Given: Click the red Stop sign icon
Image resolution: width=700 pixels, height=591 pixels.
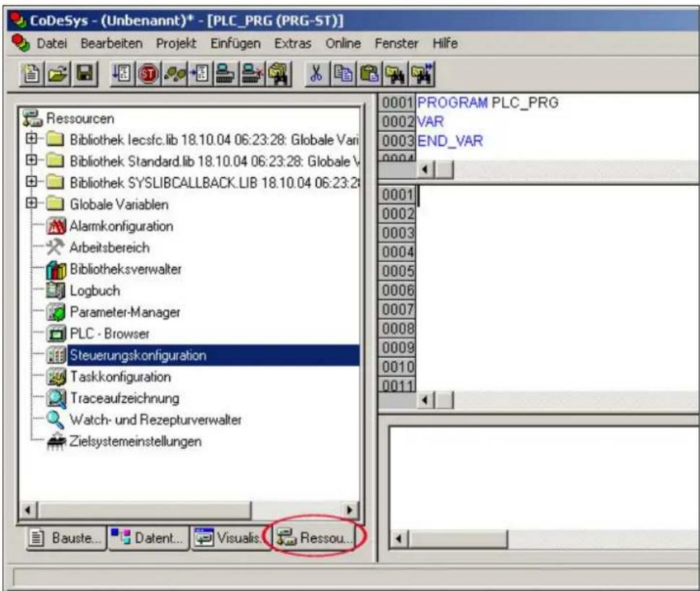Looking at the screenshot, I should 148,73.
